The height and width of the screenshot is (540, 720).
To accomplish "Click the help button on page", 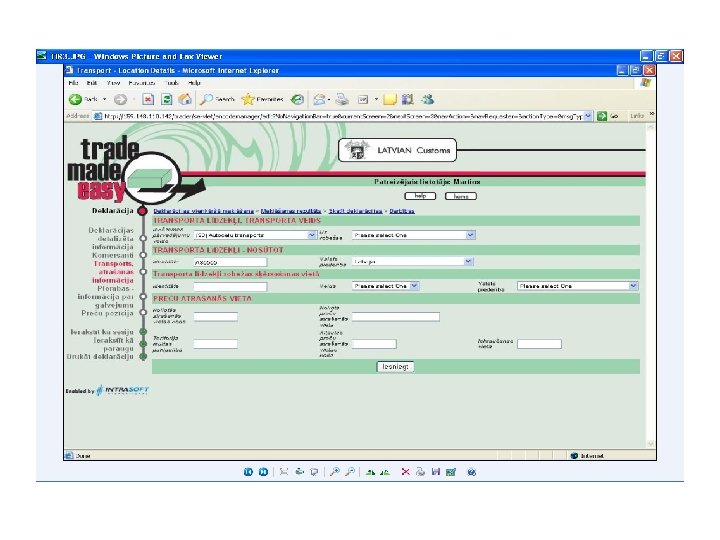I will point(420,196).
